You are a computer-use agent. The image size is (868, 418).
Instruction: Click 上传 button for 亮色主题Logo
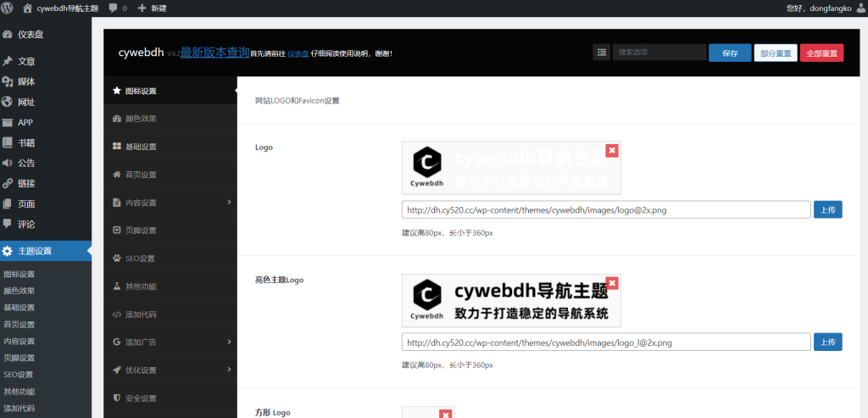(x=827, y=343)
